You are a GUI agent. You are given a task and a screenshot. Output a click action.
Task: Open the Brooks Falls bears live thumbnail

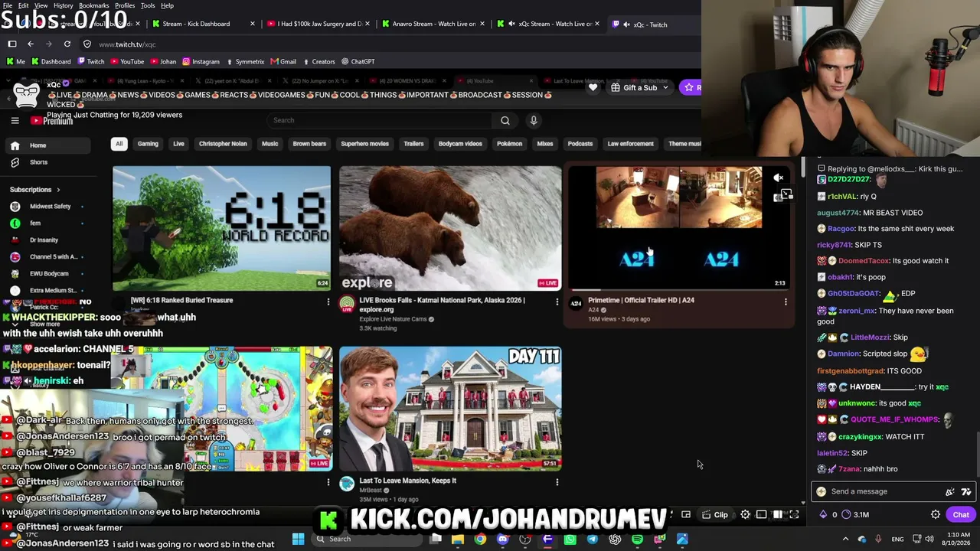coord(450,228)
